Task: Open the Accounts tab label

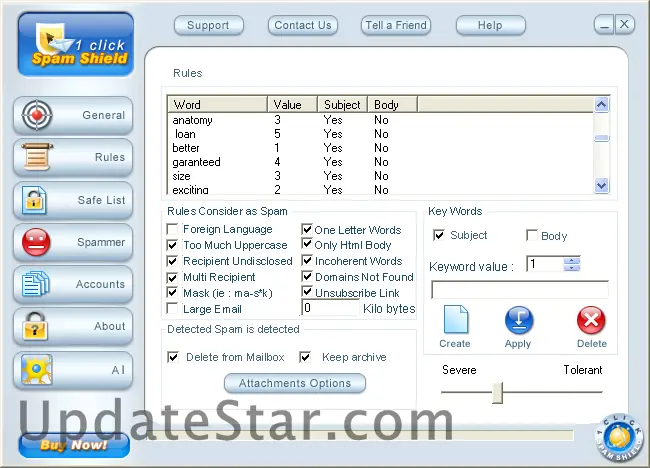Action: pyautogui.click(x=100, y=284)
